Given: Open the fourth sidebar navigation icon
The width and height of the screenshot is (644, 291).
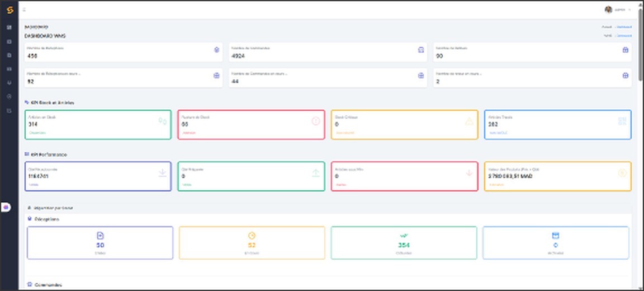Looking at the screenshot, I should coord(10,69).
